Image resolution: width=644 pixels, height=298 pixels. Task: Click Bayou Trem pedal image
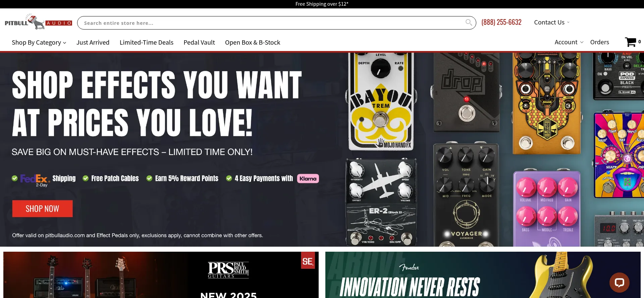click(381, 101)
